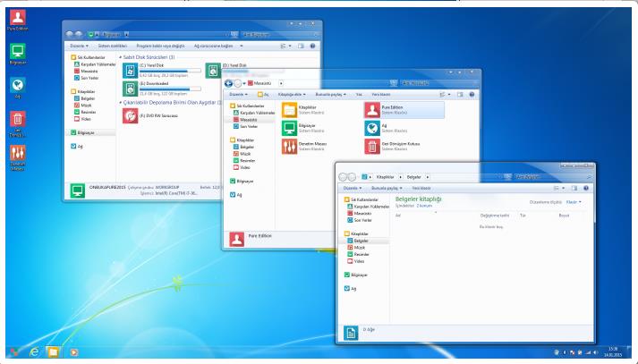The height and width of the screenshot is (364, 638).
Task: Click the (E:) Downloaded drive usage bar
Action: pos(170,89)
